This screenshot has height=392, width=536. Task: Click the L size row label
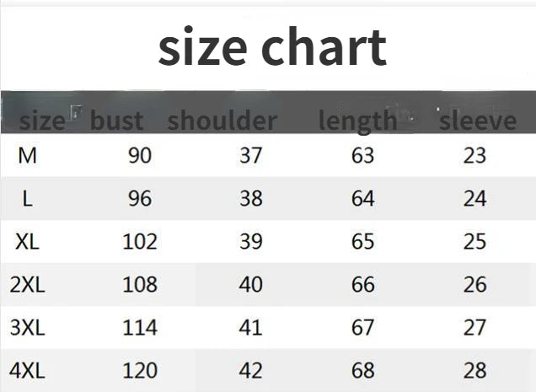[x=27, y=199]
